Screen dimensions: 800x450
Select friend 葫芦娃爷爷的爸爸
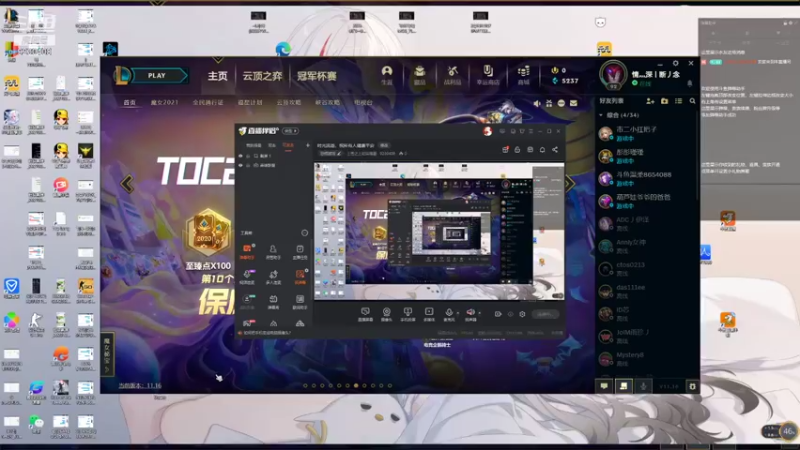(647, 201)
